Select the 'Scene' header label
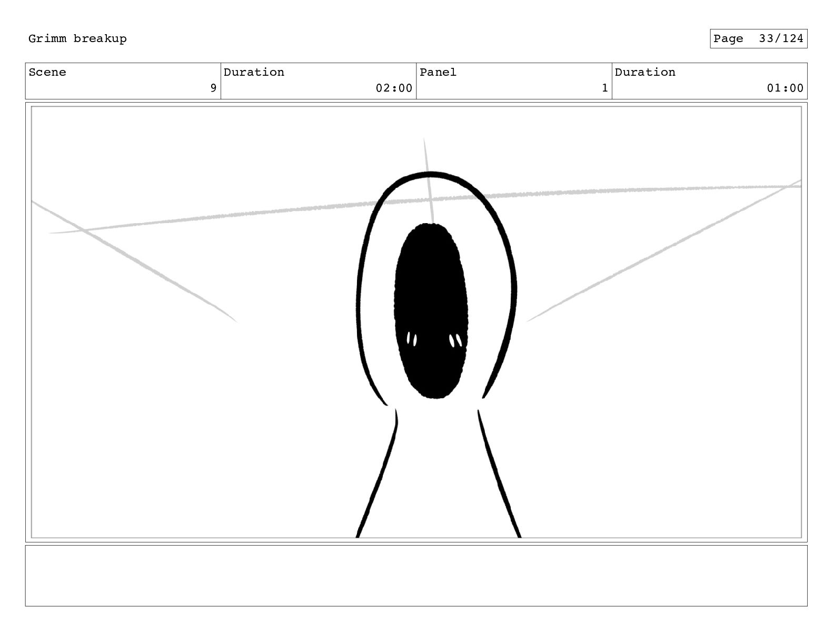The image size is (834, 644). pos(47,73)
